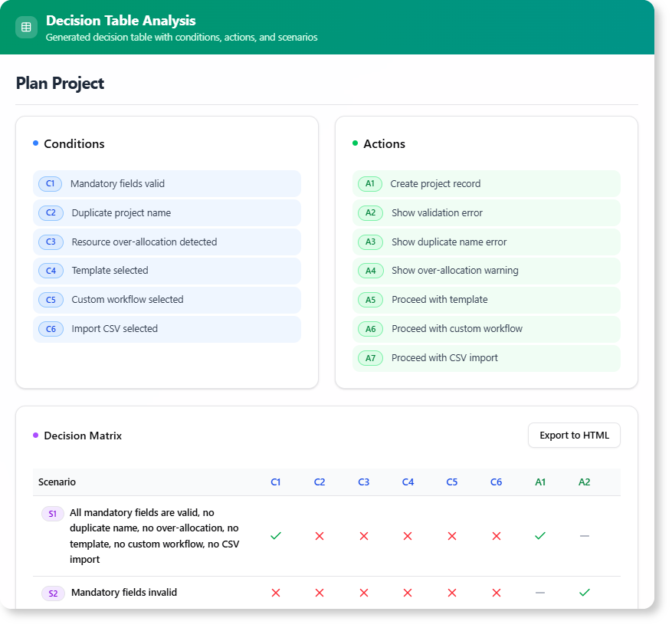Viewport: 672px width, 628px height.
Task: Toggle the A2 check mark for scenario S2
Action: (x=585, y=593)
